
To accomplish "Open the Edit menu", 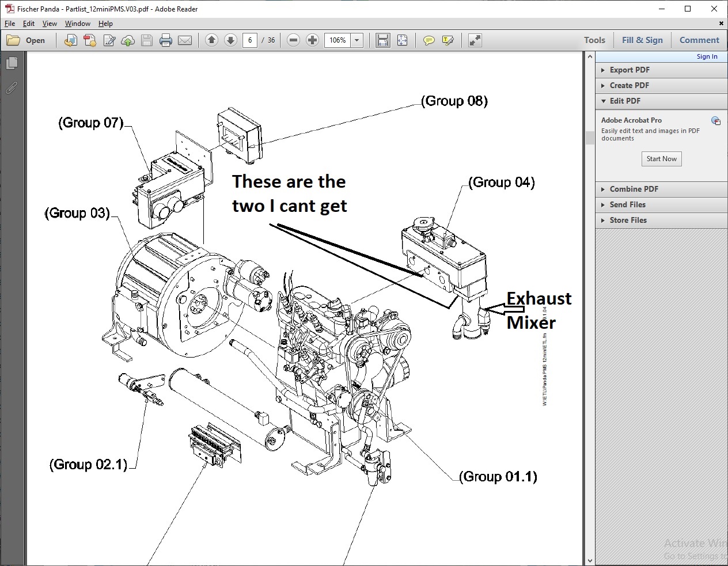I will (x=29, y=24).
